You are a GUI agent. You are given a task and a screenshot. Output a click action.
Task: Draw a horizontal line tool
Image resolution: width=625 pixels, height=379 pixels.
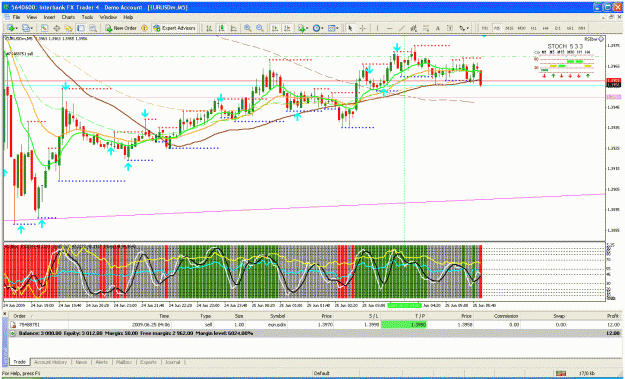(x=390, y=28)
